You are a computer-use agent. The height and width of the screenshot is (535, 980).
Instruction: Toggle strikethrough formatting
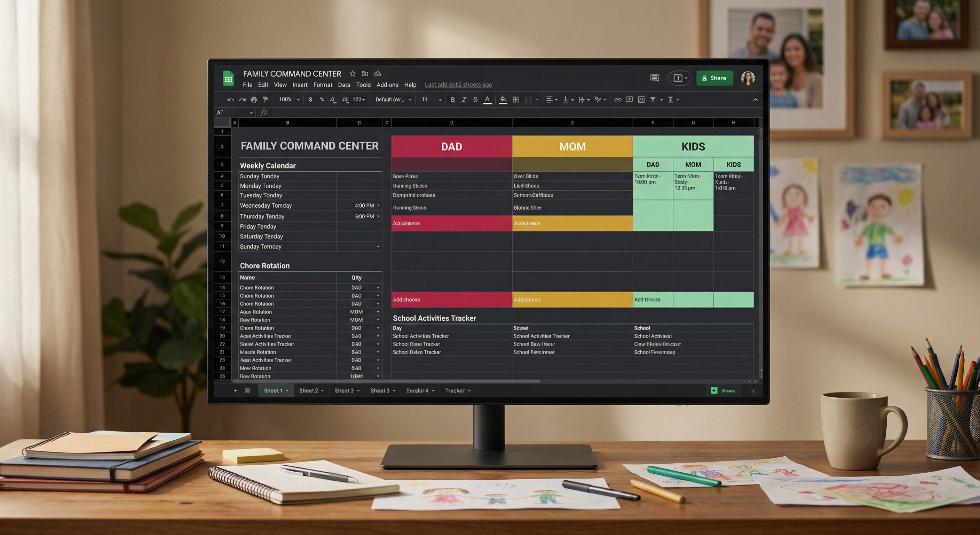tap(475, 100)
